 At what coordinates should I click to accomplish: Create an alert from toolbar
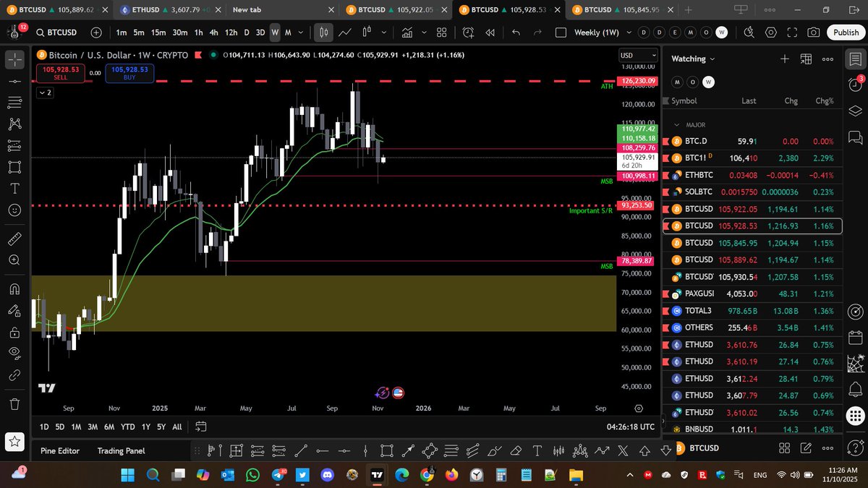[x=468, y=33]
